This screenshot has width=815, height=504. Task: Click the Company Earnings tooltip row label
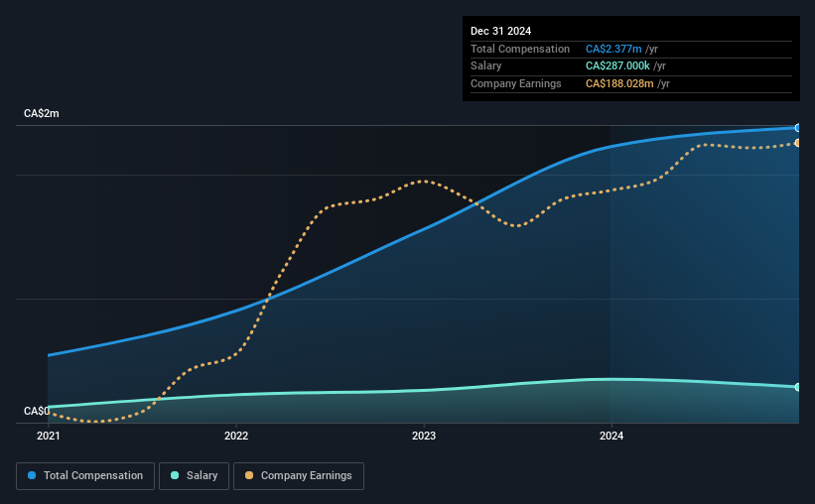pyautogui.click(x=515, y=83)
